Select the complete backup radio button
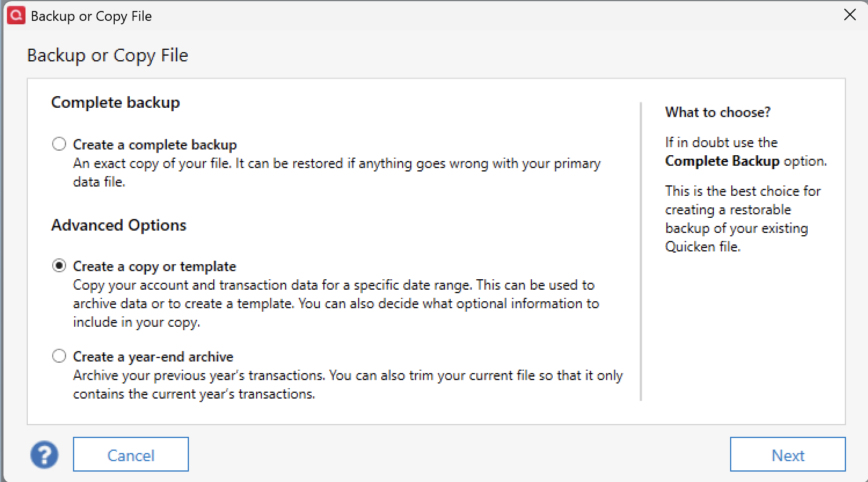The height and width of the screenshot is (482, 868). 59,144
